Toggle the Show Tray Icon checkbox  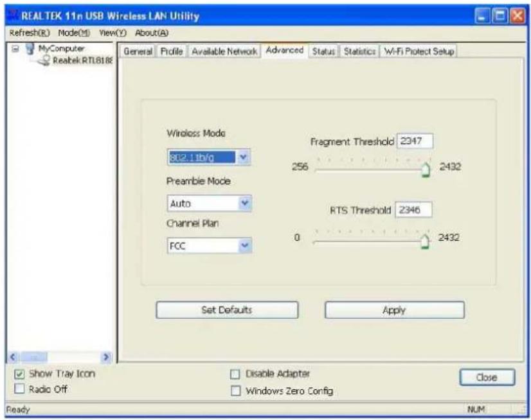pos(20,374)
